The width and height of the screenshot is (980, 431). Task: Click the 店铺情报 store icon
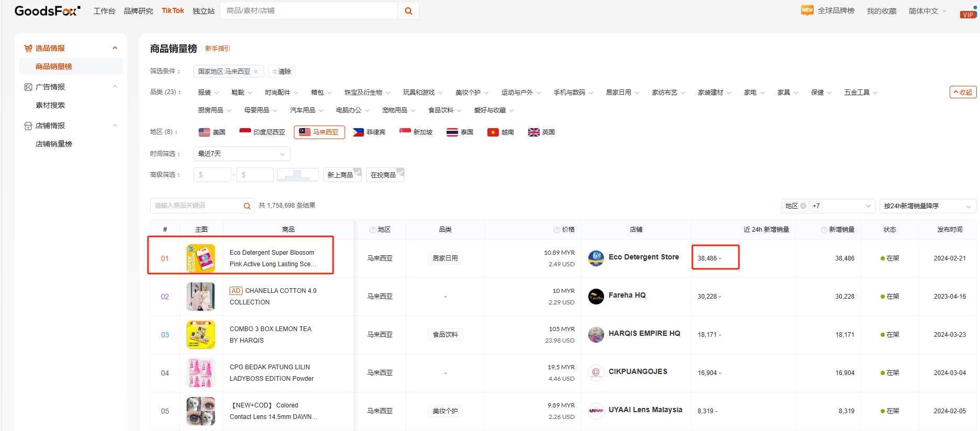click(28, 126)
